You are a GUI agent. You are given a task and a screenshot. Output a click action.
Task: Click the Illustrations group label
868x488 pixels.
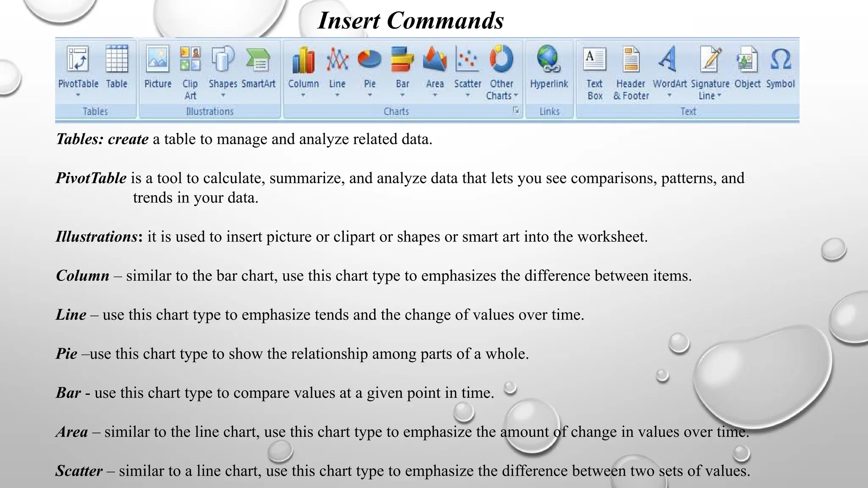(210, 111)
